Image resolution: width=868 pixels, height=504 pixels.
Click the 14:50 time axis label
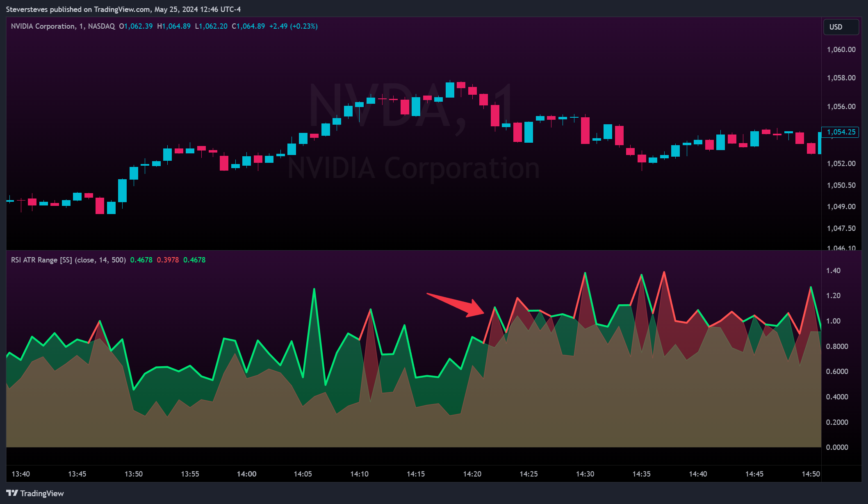(x=811, y=474)
